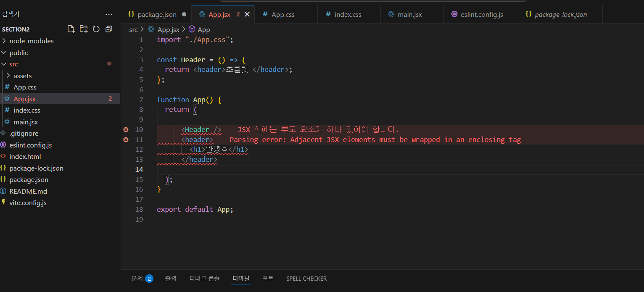The width and height of the screenshot is (644, 292).
Task: Open .gitignore in the file tree
Action: [60, 133]
